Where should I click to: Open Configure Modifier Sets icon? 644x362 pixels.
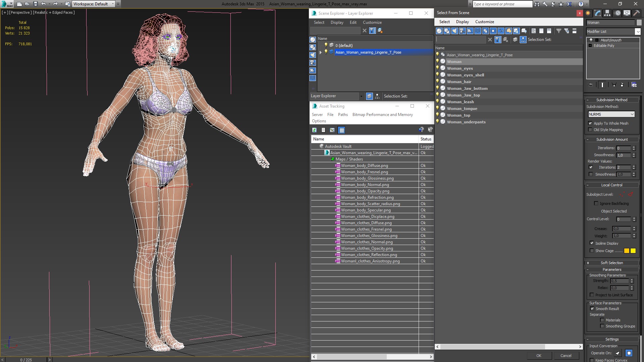tap(634, 85)
